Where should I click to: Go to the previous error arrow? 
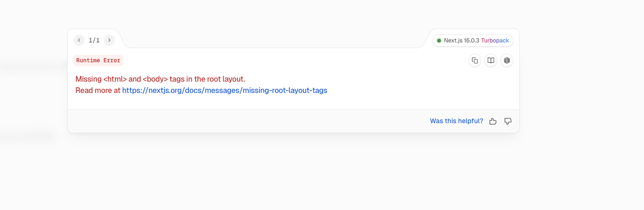click(79, 40)
